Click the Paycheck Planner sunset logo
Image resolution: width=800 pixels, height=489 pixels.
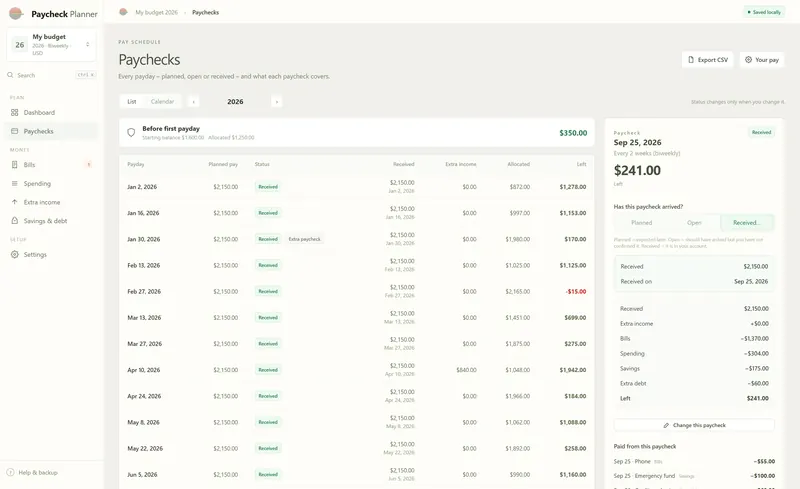16,13
